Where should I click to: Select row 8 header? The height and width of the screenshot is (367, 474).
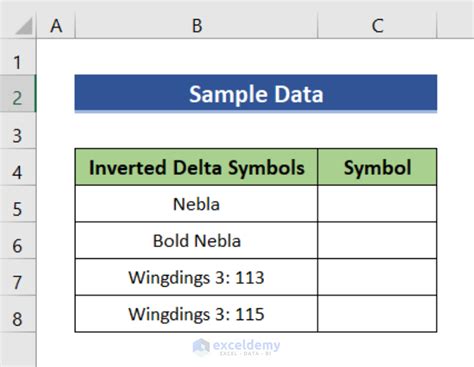coord(18,314)
